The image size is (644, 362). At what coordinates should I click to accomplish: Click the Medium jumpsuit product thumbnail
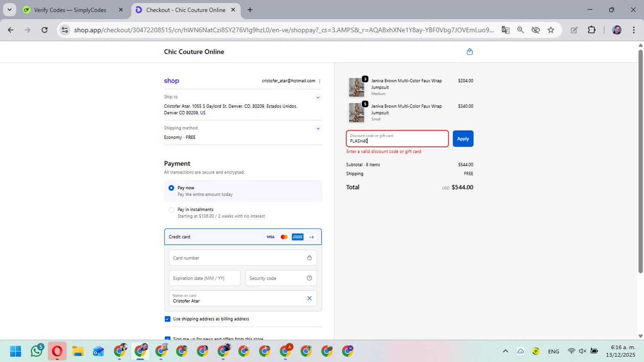(x=356, y=87)
